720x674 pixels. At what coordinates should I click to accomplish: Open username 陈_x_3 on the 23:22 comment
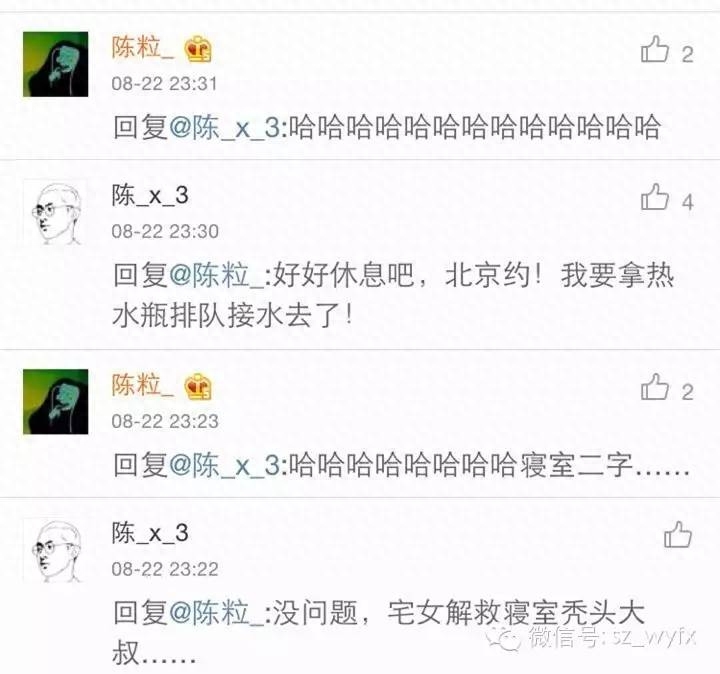(x=150, y=533)
